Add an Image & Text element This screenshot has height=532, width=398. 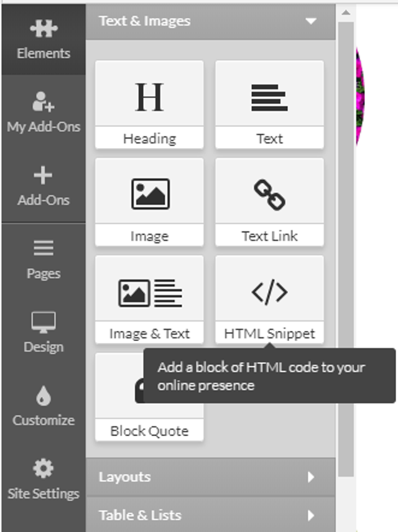[149, 299]
